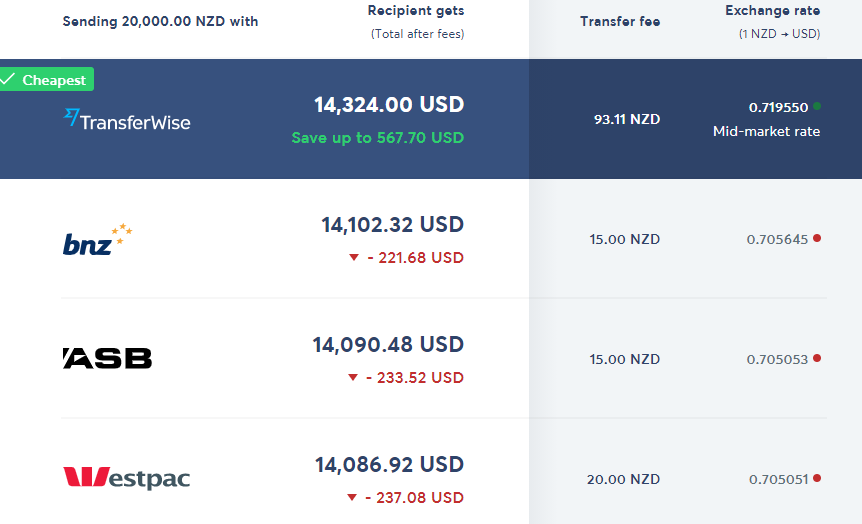The image size is (862, 524).
Task: Click the red down arrow by 237.08 USD
Action: pos(353,498)
